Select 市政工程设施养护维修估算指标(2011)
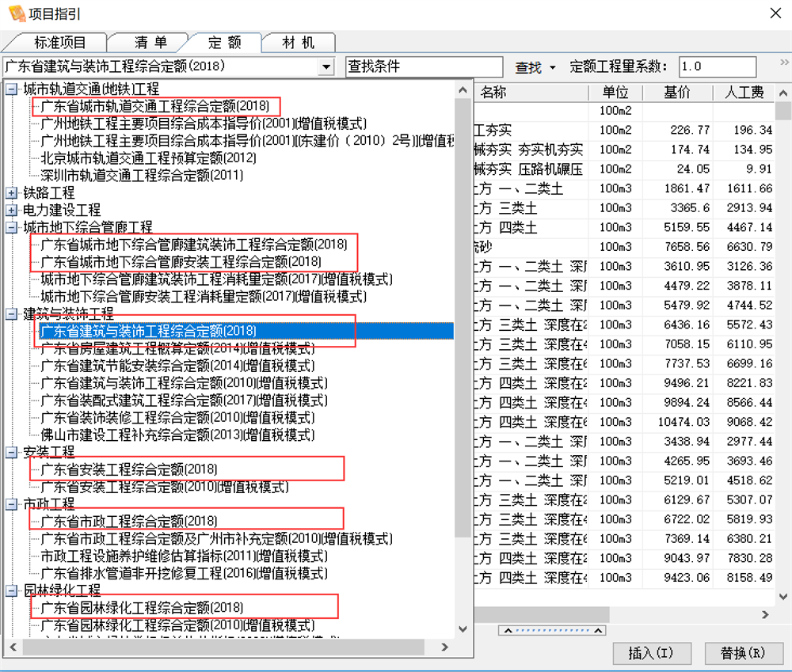792x672 pixels. coord(185,556)
